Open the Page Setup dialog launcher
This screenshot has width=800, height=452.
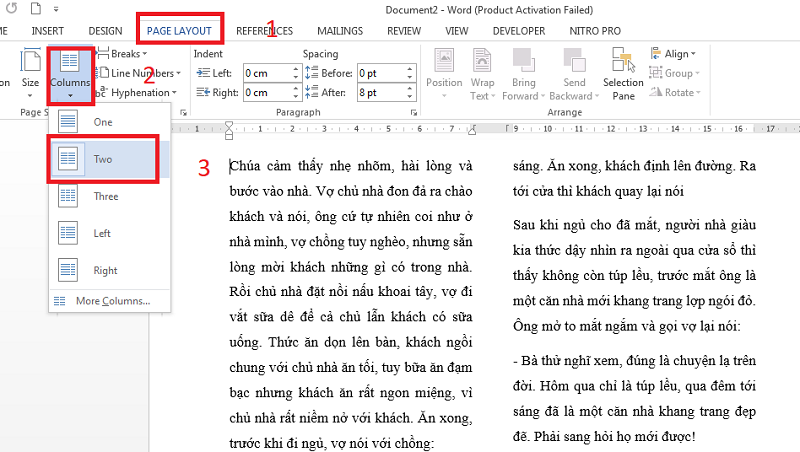(x=183, y=113)
